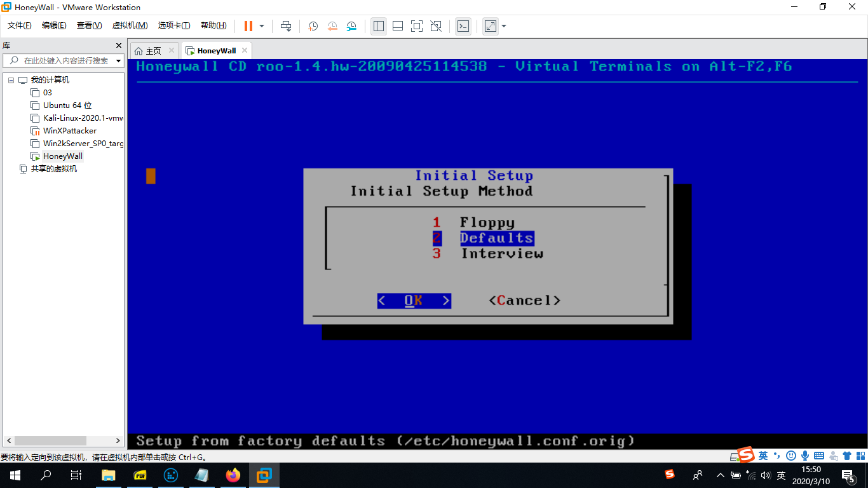Viewport: 868px width, 488px height.
Task: Toggle Sogou punctuation mode
Action: click(x=776, y=456)
